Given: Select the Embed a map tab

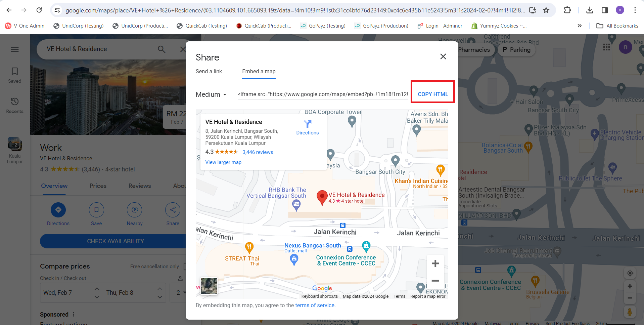Looking at the screenshot, I should [x=259, y=71].
